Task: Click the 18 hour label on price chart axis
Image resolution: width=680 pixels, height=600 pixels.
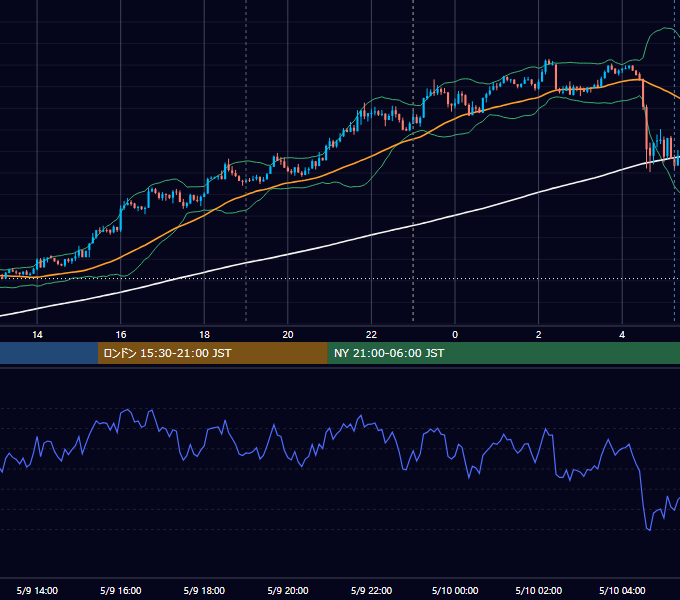Action: point(204,335)
